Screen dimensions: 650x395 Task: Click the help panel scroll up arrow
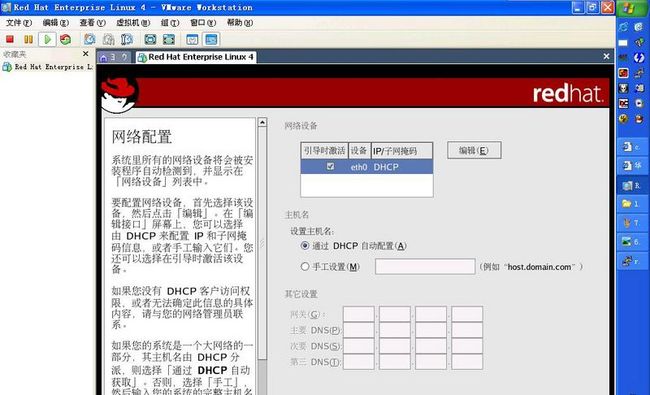[x=262, y=122]
